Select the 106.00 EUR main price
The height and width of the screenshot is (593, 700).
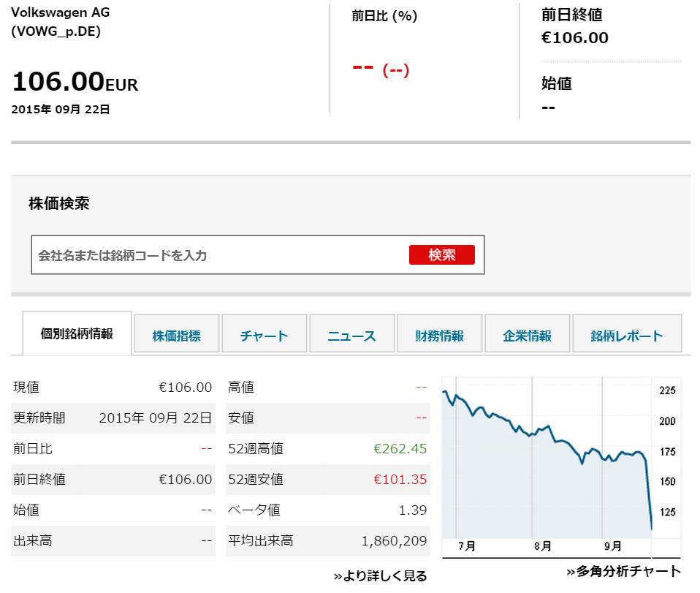[x=75, y=82]
